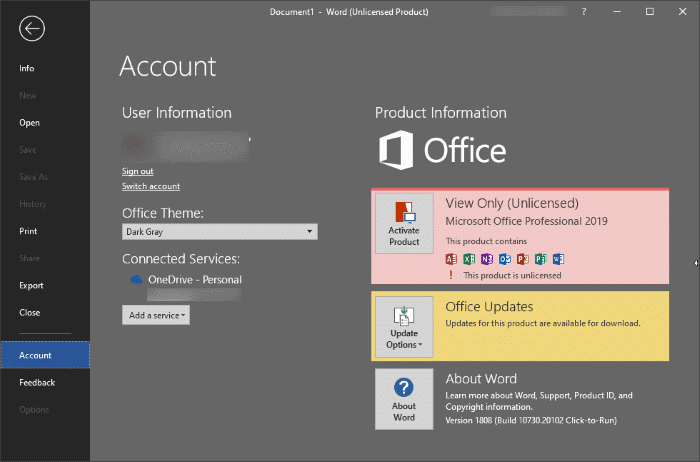700x462 pixels.
Task: Click the OneDrive cloud icon
Action: tap(136, 280)
